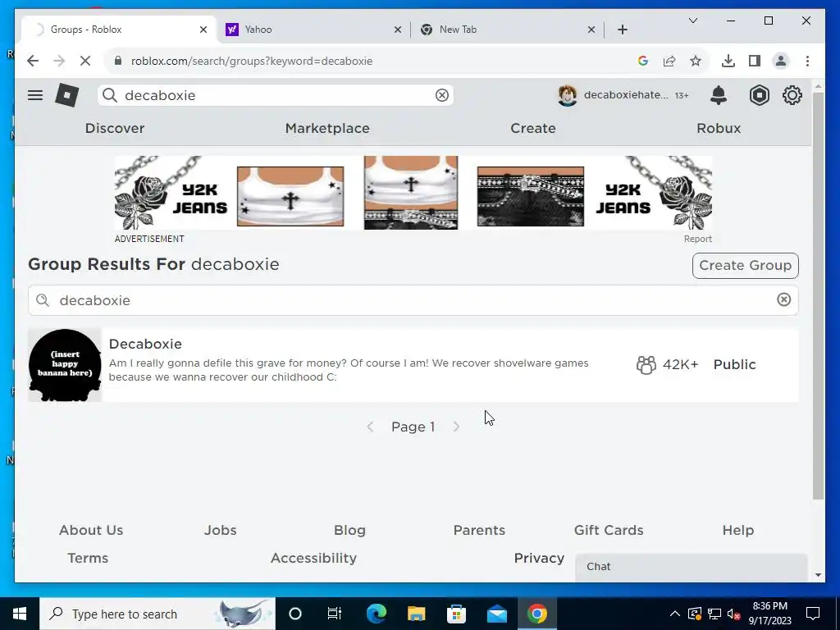Open the Marketplace menu item
This screenshot has width=840, height=630.
pos(327,128)
